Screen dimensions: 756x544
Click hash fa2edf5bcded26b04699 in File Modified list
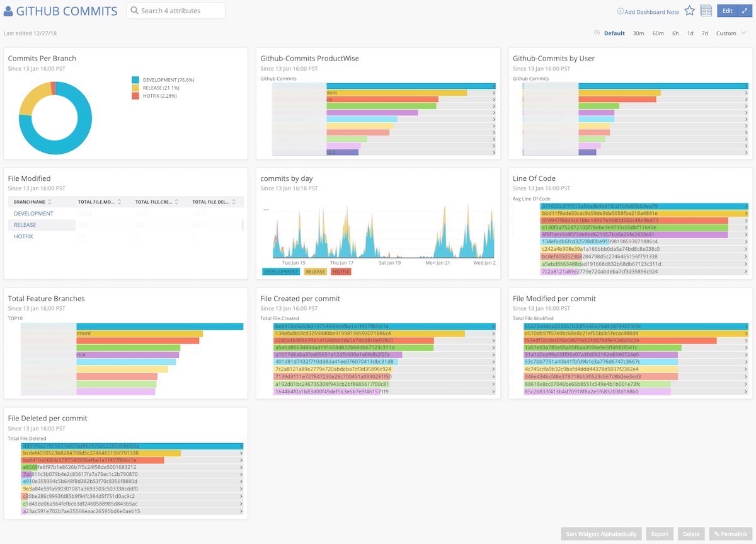(x=582, y=340)
